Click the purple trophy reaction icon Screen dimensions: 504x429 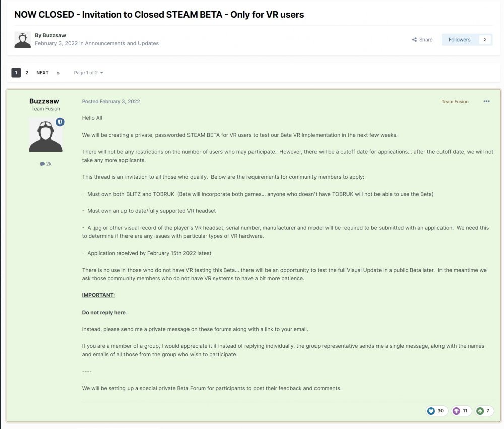(456, 411)
